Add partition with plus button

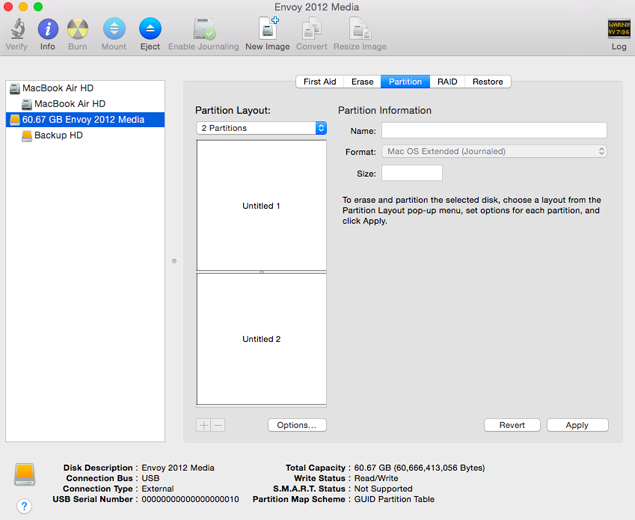(204, 425)
